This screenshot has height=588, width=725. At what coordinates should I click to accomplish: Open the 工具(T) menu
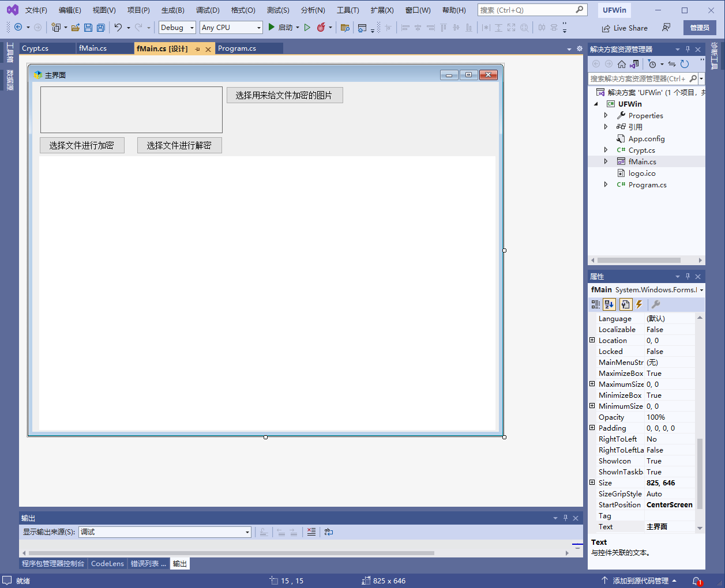[348, 10]
